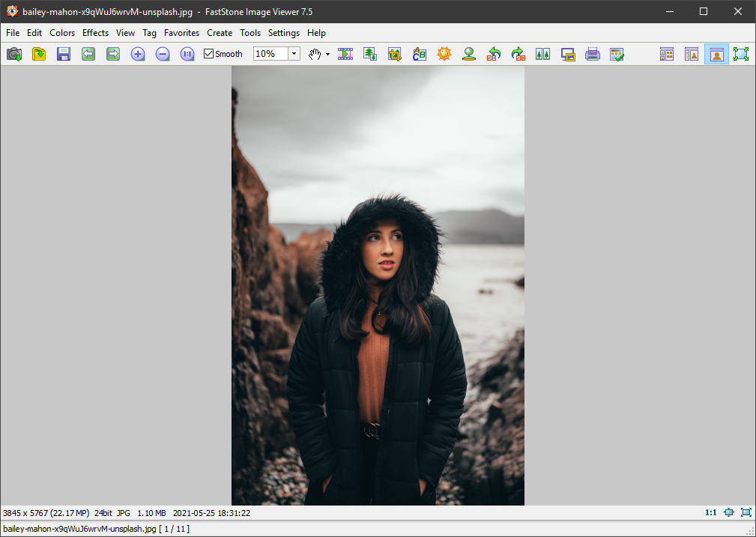The image size is (756, 537).
Task: Go to the previous image arrow
Action: [88, 54]
